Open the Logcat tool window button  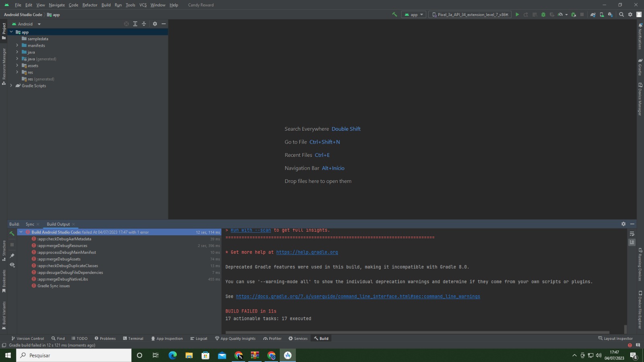[x=199, y=338]
